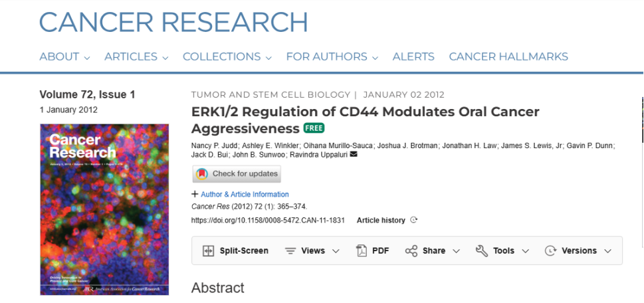Click the Check for updates button
The height and width of the screenshot is (303, 644).
point(237,173)
